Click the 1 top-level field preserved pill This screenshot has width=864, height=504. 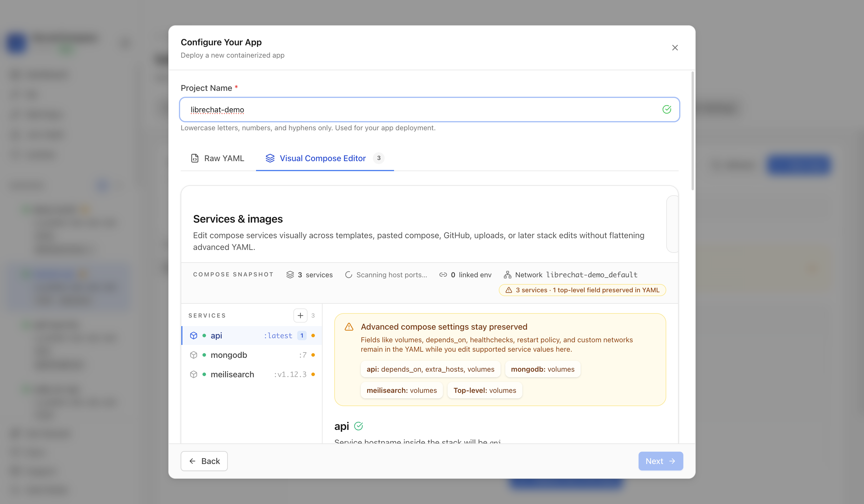582,290
